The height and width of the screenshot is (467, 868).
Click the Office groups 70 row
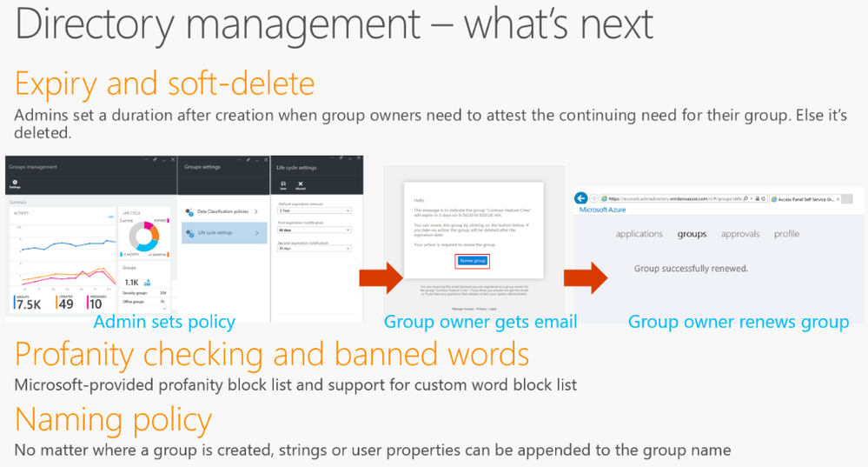[144, 302]
